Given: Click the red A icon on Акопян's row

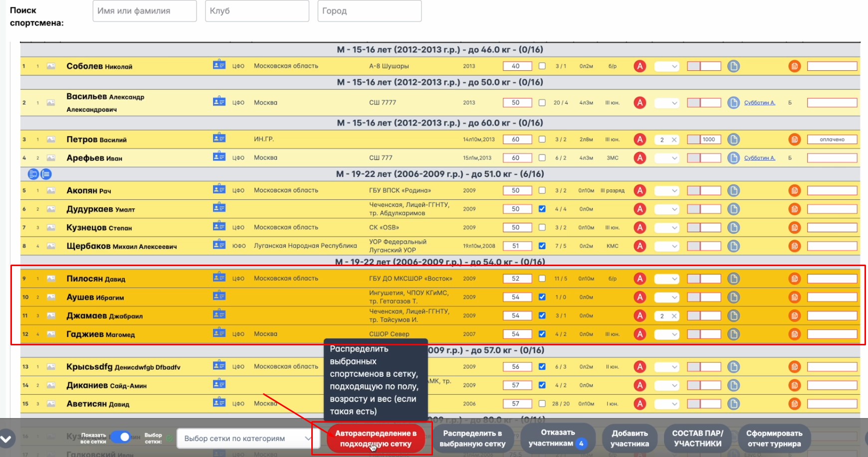Looking at the screenshot, I should click(640, 190).
